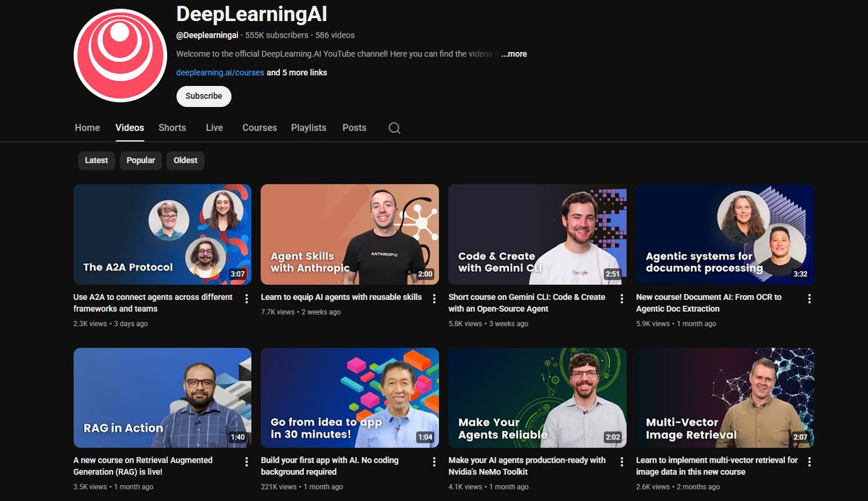Click title 'Short course on Gemini CLI: Code & Create'
This screenshot has width=868, height=501.
(527, 303)
